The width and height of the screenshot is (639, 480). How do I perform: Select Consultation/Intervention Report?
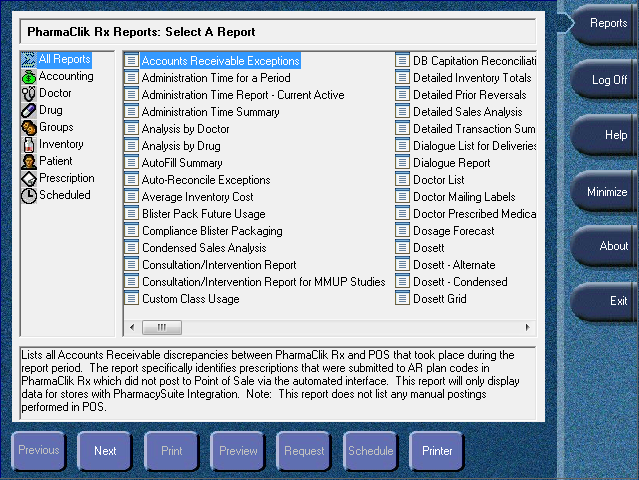click(x=219, y=265)
